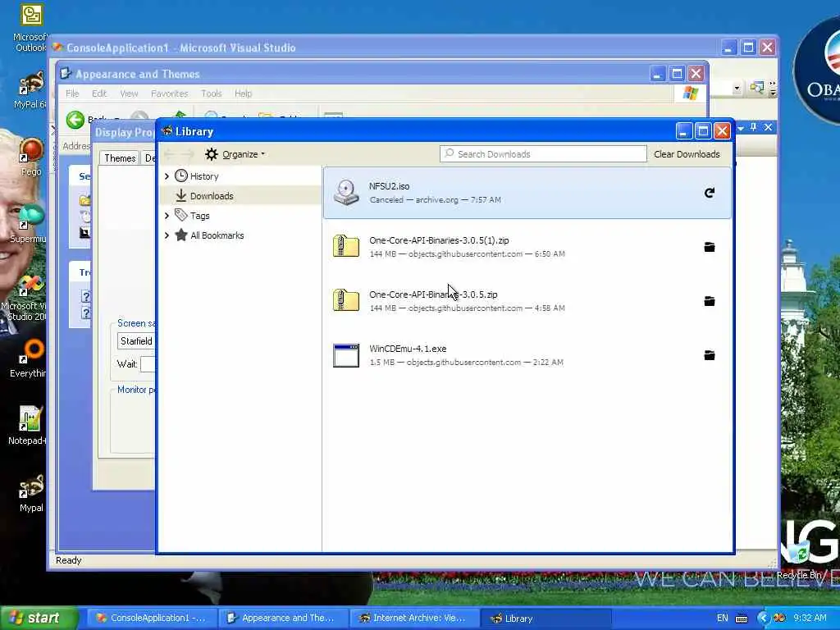Open the Tools menu in Appearance and Themes
The height and width of the screenshot is (630, 840).
[x=211, y=94]
